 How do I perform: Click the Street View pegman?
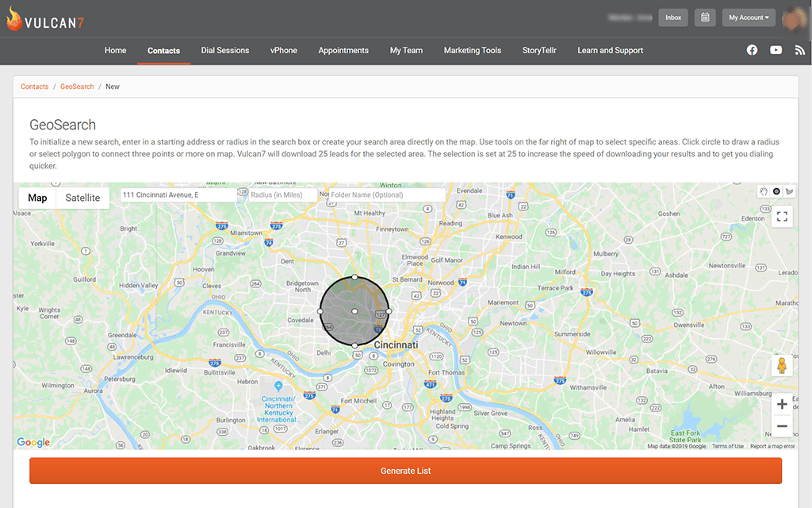coord(782,365)
